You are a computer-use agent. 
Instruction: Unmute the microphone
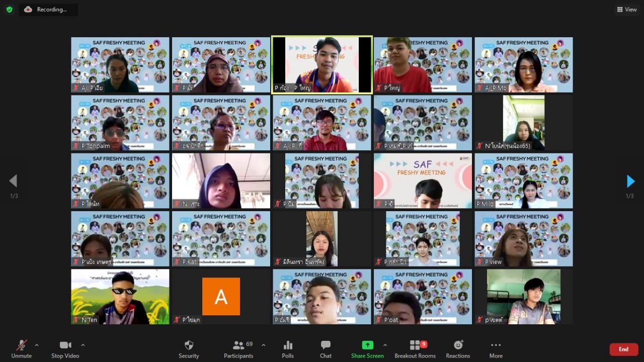(x=21, y=349)
